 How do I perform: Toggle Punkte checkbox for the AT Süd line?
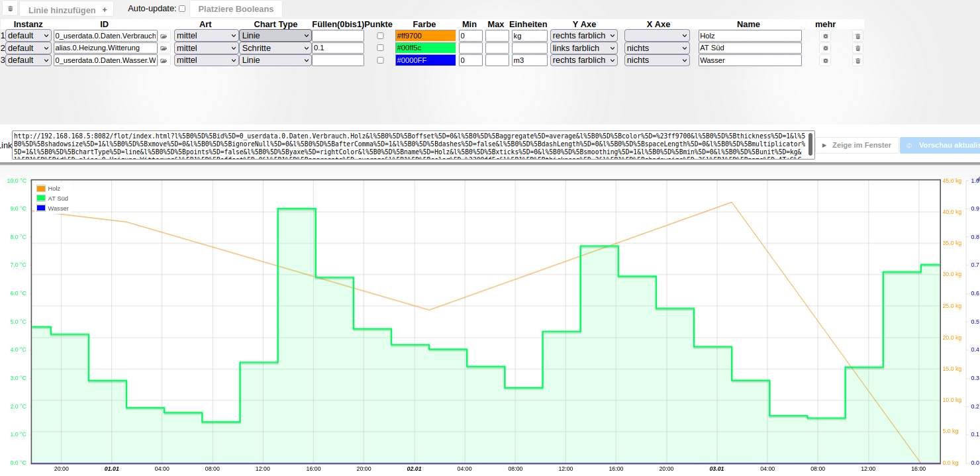(x=380, y=48)
